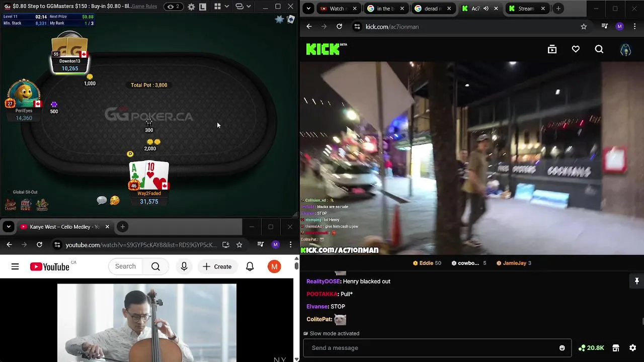The height and width of the screenshot is (362, 644).
Task: Select the Kanye West – Cello Medley tab
Action: (64, 227)
